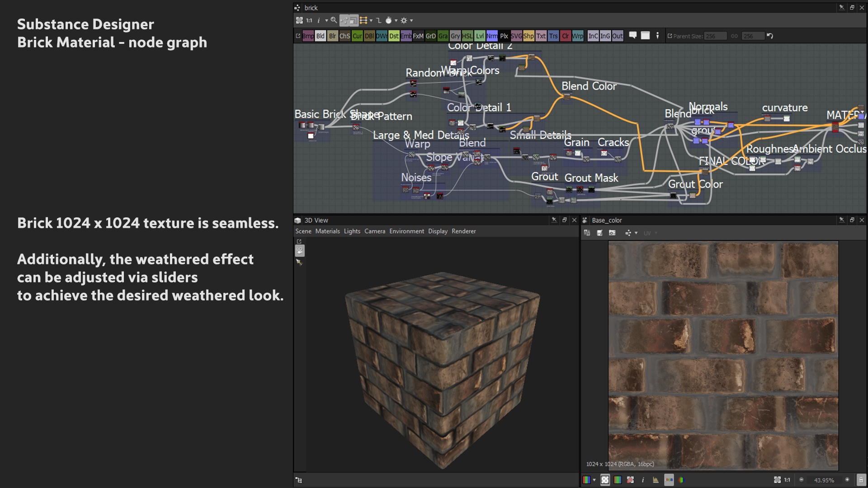The width and height of the screenshot is (868, 488).
Task: Click the fit-to-view icon in the 2D view footer
Action: pyautogui.click(x=777, y=480)
